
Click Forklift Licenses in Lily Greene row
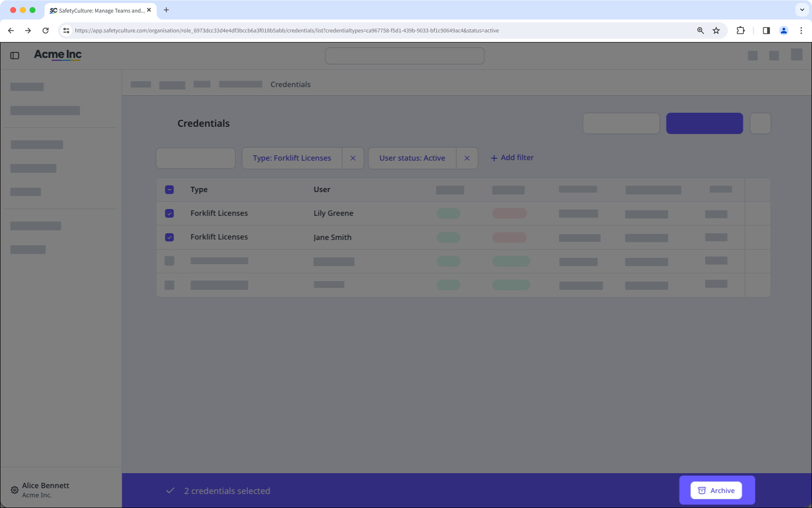[x=219, y=213]
